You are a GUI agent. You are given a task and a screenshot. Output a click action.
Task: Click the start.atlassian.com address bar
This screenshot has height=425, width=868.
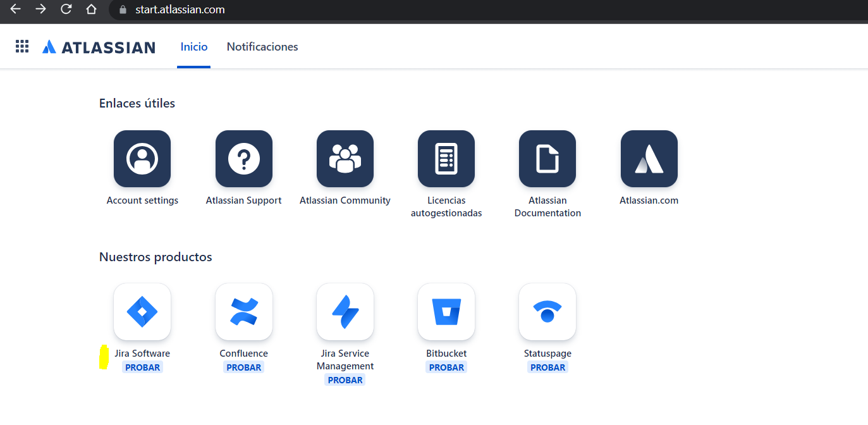click(x=487, y=10)
